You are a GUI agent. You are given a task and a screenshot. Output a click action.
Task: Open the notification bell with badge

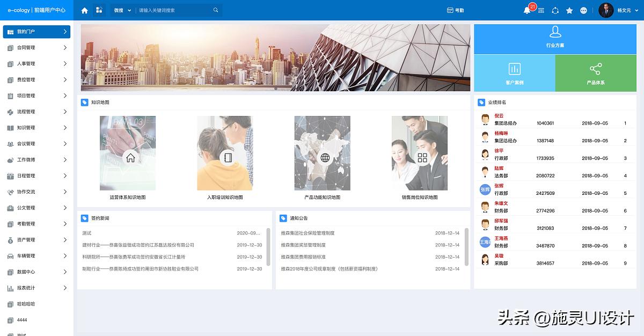tap(527, 10)
